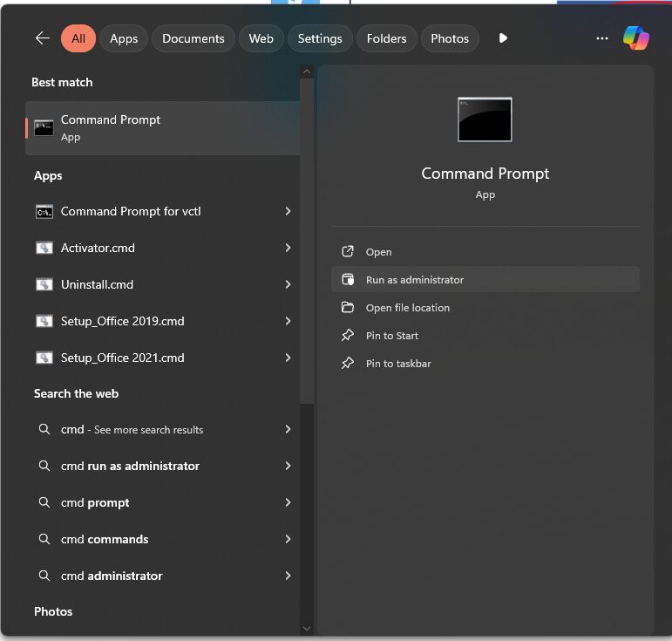Open the Command Prompt best match result
Image resolution: width=672 pixels, height=641 pixels.
click(162, 128)
